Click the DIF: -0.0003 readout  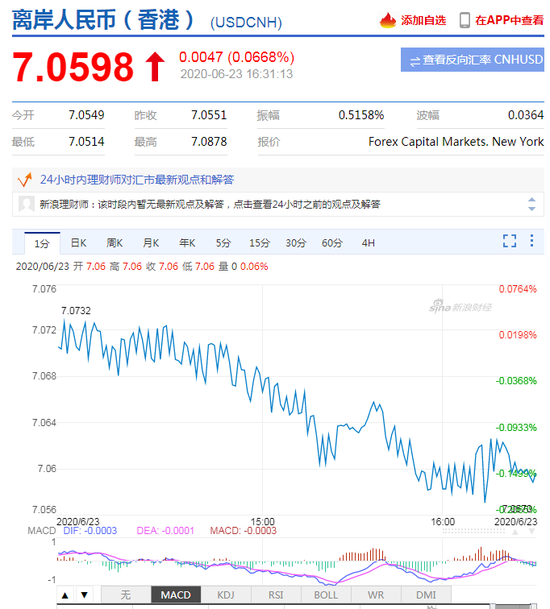90,531
